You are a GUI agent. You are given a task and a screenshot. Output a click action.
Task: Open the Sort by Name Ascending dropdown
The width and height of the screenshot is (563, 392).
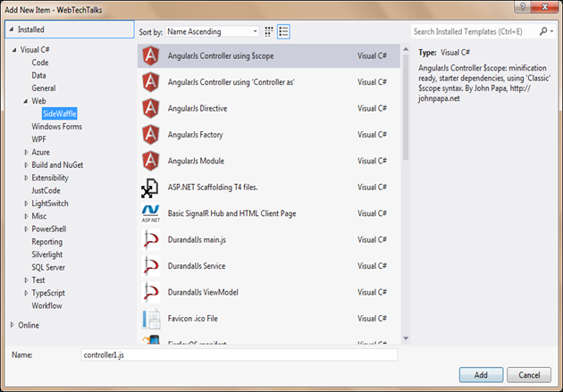pyautogui.click(x=212, y=31)
